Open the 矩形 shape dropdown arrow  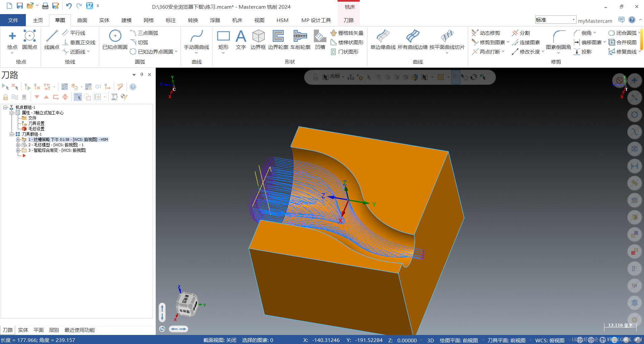coord(223,53)
